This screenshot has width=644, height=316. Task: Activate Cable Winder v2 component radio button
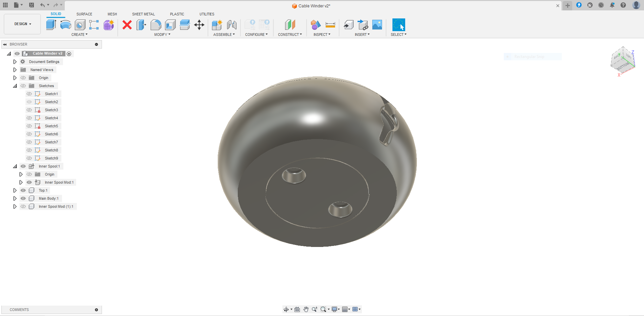pos(69,54)
